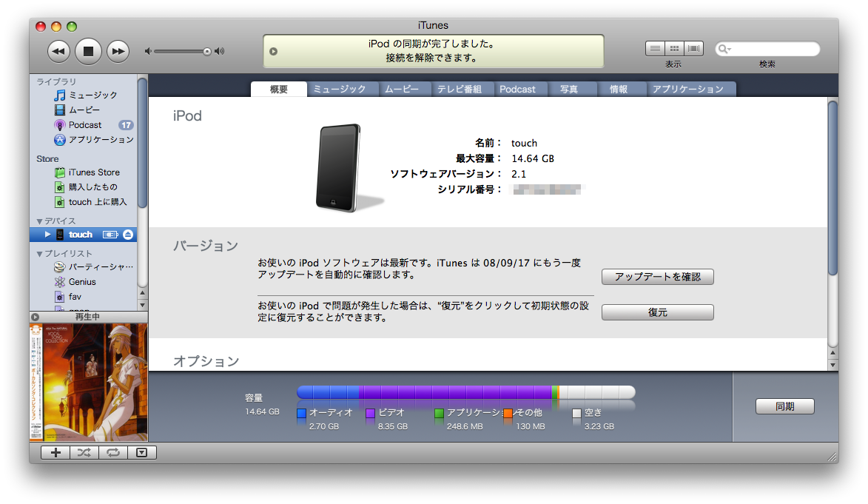Click the now playing album artwork
The height and width of the screenshot is (504, 868).
point(89,382)
